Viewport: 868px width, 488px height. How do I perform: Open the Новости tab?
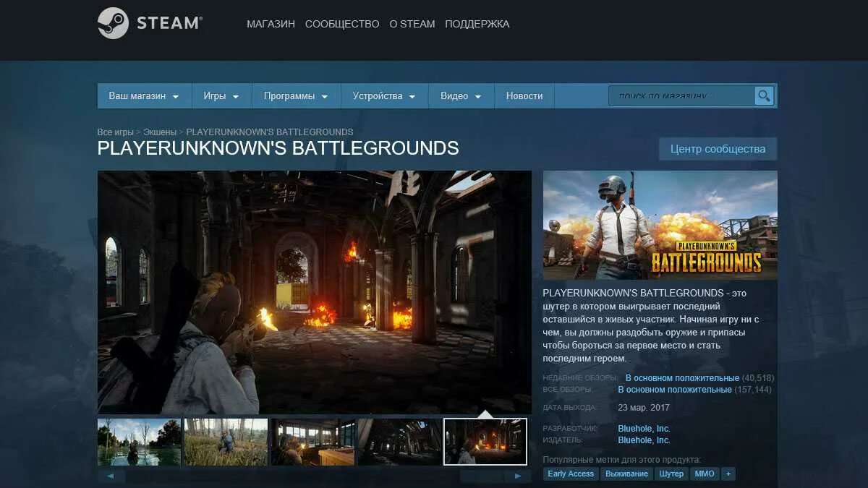524,95
